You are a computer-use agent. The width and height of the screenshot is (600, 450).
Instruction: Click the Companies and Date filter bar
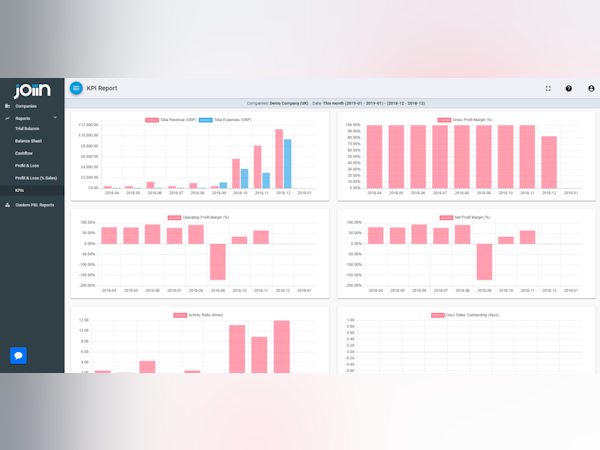(x=332, y=103)
